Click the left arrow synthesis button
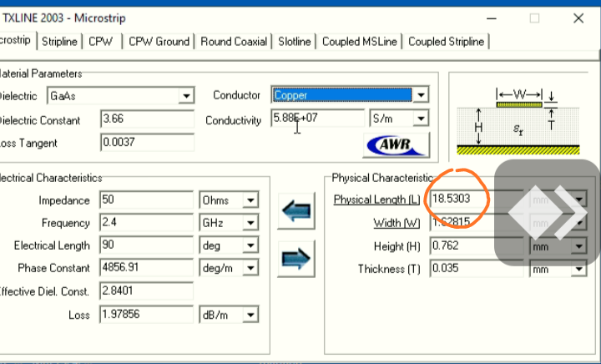The width and height of the screenshot is (601, 364). [296, 210]
